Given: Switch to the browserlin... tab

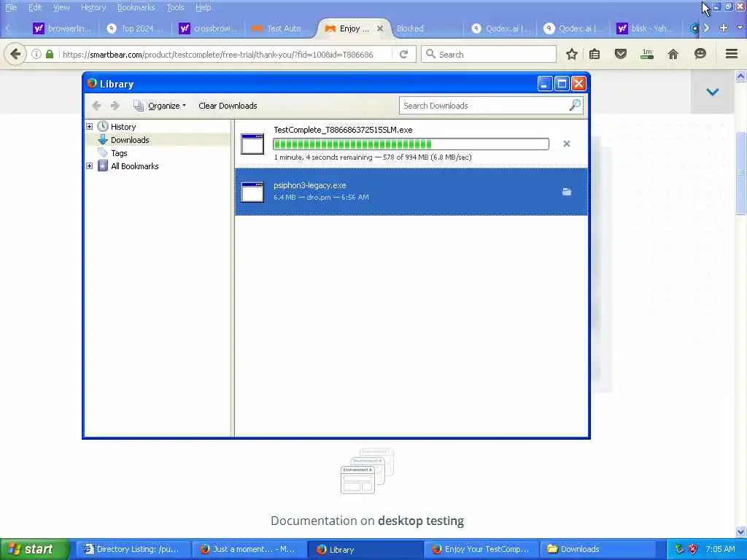Looking at the screenshot, I should pos(62,28).
